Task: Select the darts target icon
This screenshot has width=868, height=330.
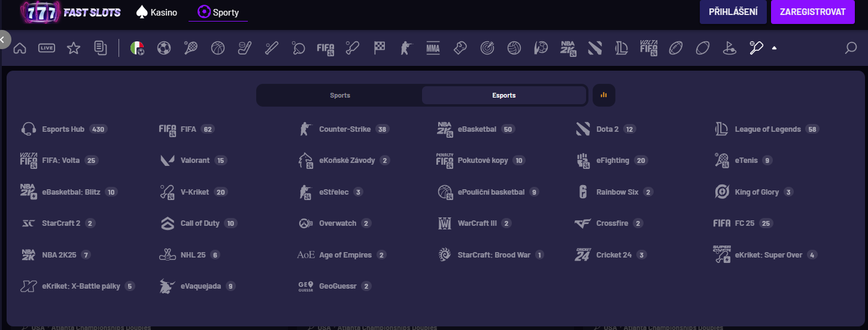Action: (487, 49)
